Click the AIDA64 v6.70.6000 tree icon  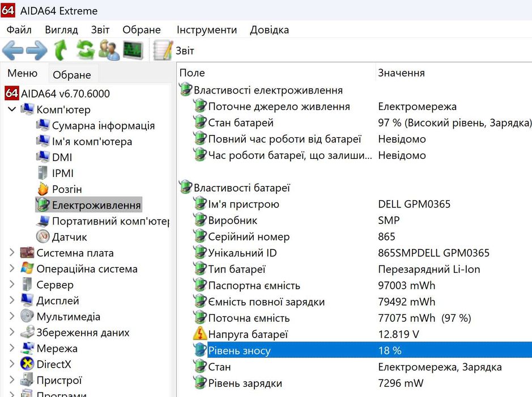(11, 94)
